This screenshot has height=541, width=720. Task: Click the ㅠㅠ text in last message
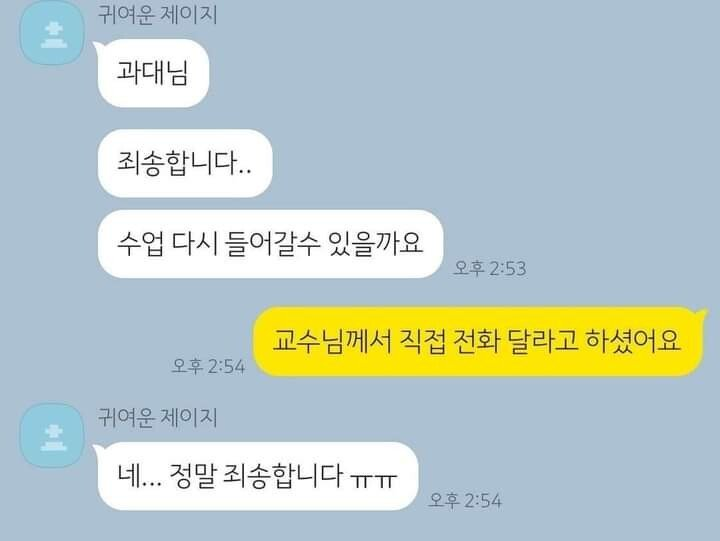point(373,479)
